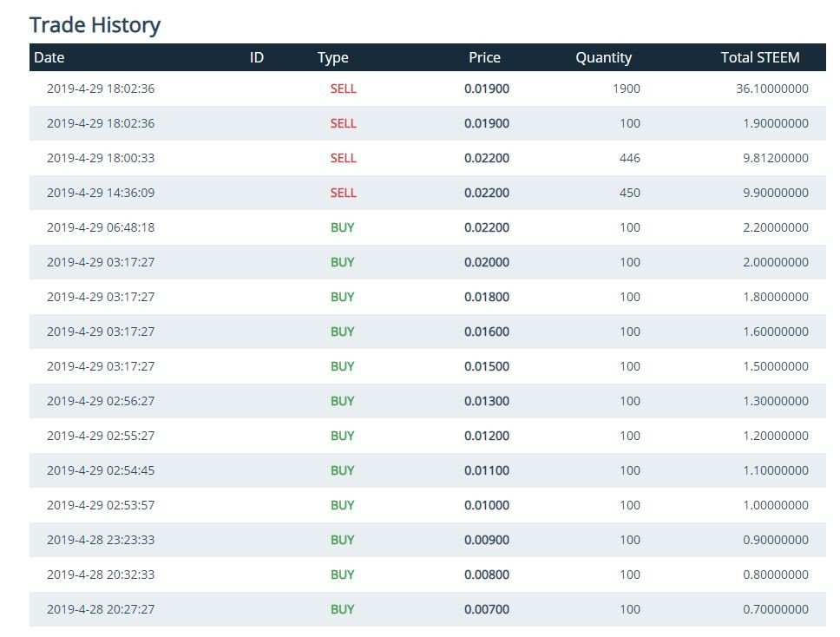The height and width of the screenshot is (637, 840).
Task: Click the BUY label at price 0.01600
Action: 343,332
